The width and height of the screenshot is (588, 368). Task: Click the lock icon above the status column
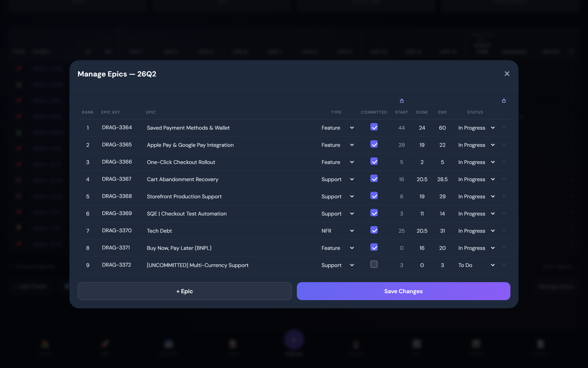pos(504,101)
